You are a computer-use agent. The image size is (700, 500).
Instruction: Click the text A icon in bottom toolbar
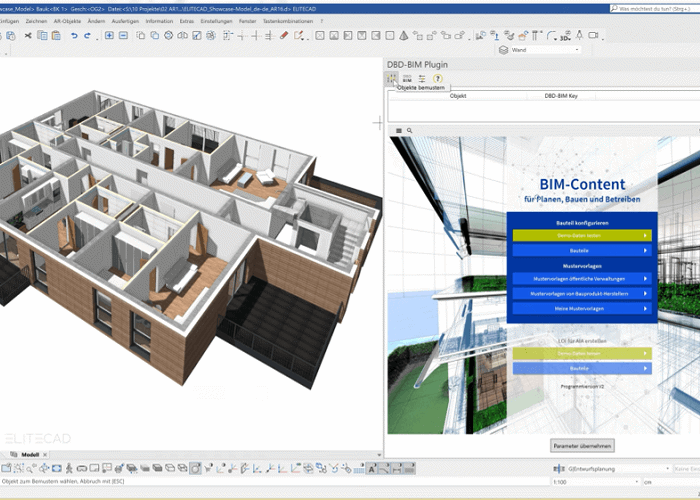[x=371, y=468]
